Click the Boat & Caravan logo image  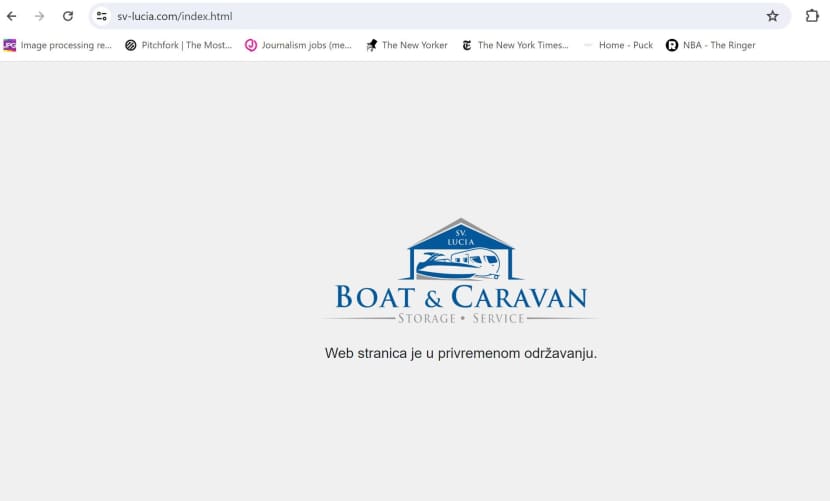click(x=461, y=271)
